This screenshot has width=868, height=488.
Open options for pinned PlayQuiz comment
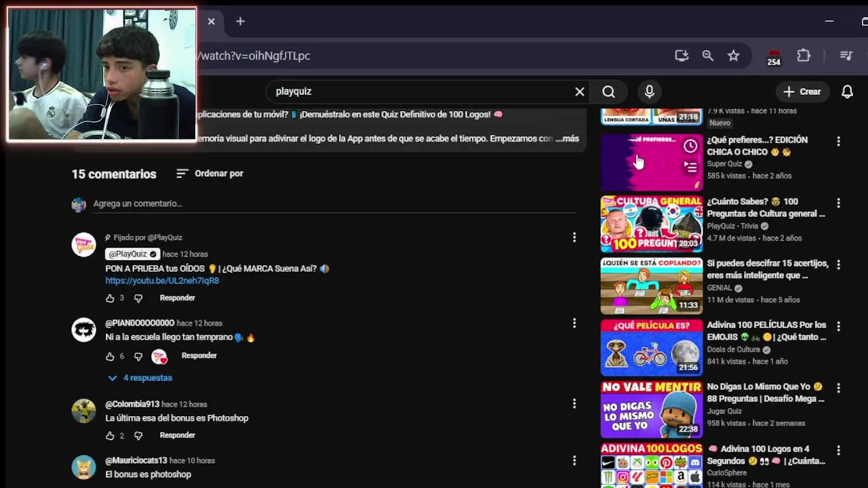click(x=574, y=237)
